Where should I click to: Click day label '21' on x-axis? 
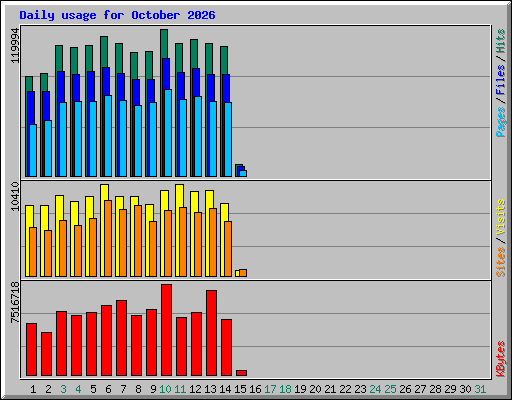330,389
